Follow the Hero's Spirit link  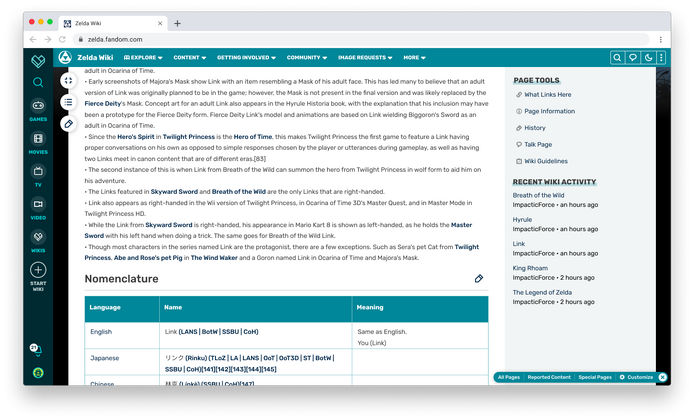(136, 137)
